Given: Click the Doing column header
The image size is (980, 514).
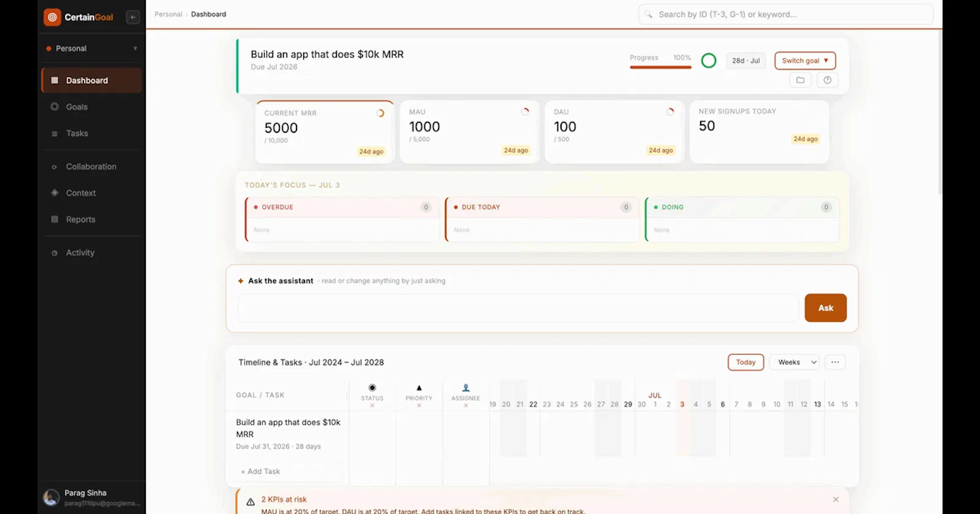Looking at the screenshot, I should (742, 207).
